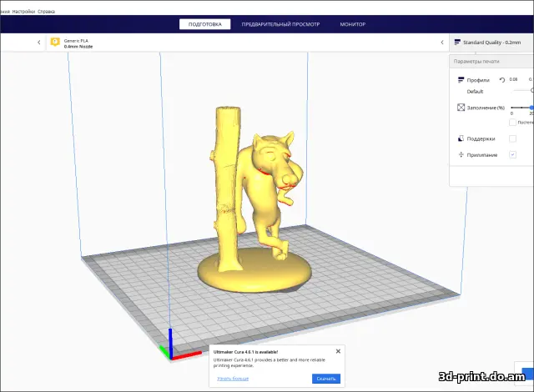Image resolution: width=534 pixels, height=392 pixels.
Task: Click the Заполнение (%) infill slider
Action: point(522,108)
